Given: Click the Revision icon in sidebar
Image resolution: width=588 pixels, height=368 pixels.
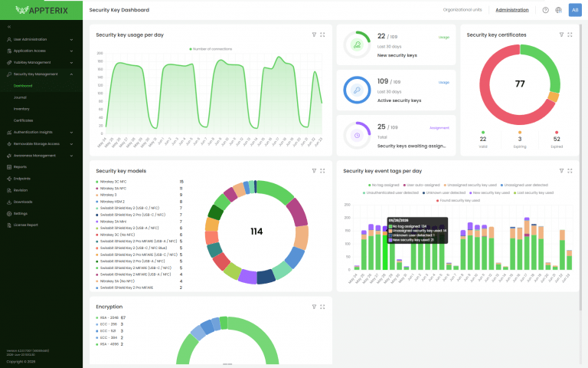Looking at the screenshot, I should tap(9, 190).
